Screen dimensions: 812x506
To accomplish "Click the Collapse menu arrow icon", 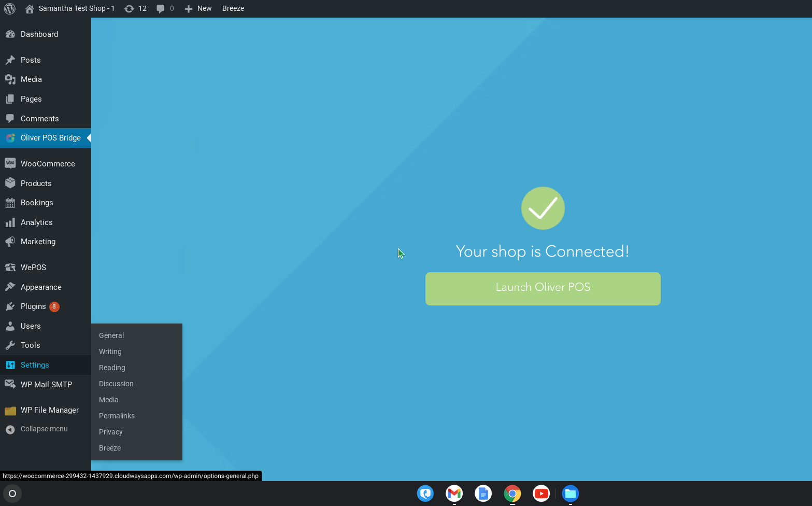I will pyautogui.click(x=10, y=429).
